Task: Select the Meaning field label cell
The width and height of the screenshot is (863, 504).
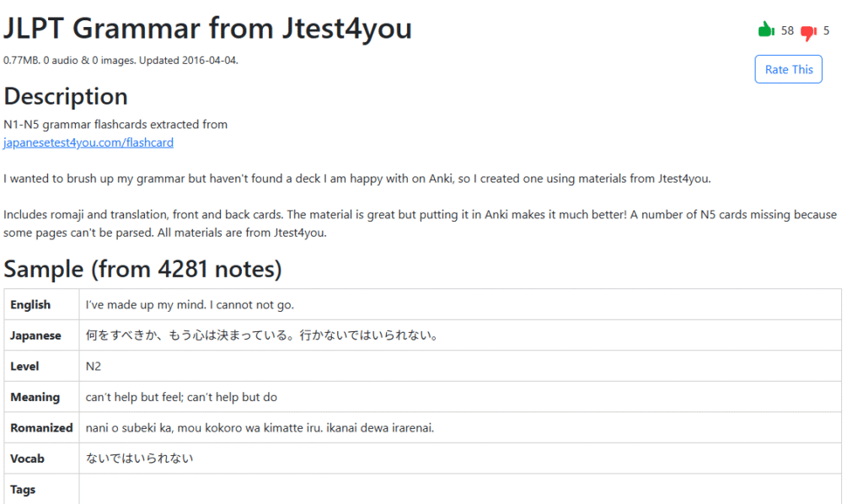Action: pos(42,397)
